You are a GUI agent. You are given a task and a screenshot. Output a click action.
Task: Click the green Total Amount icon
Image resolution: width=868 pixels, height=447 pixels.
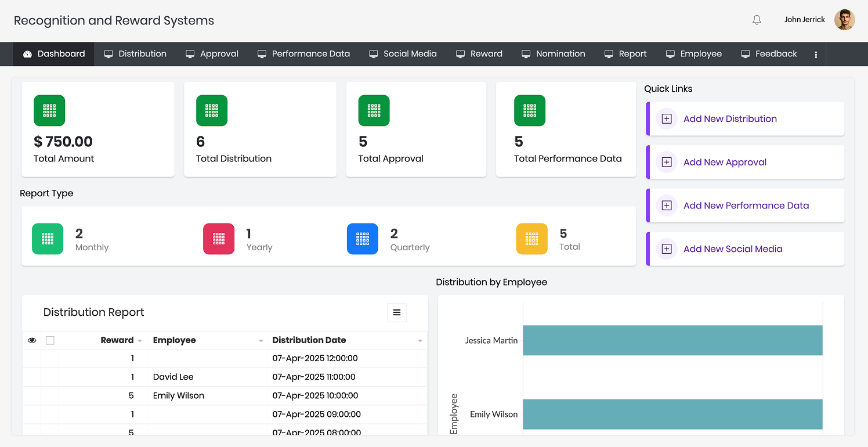coord(49,110)
